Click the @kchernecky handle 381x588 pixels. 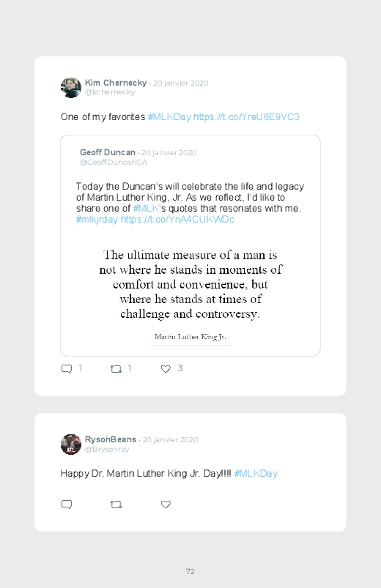click(x=110, y=92)
